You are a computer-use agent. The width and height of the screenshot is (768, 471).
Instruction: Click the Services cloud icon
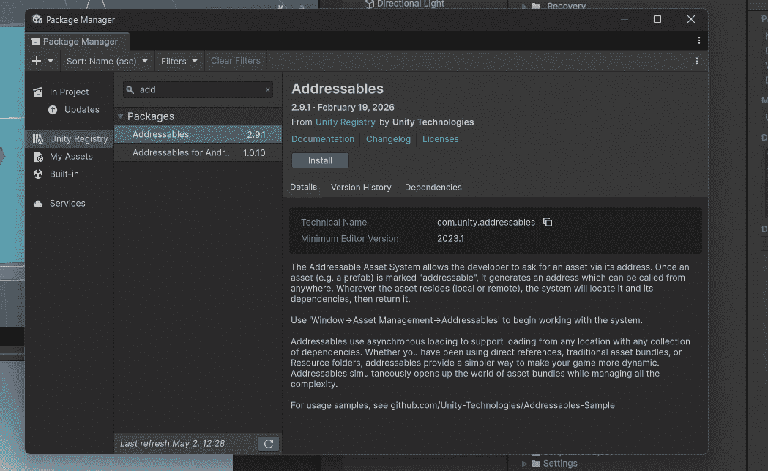(x=38, y=204)
